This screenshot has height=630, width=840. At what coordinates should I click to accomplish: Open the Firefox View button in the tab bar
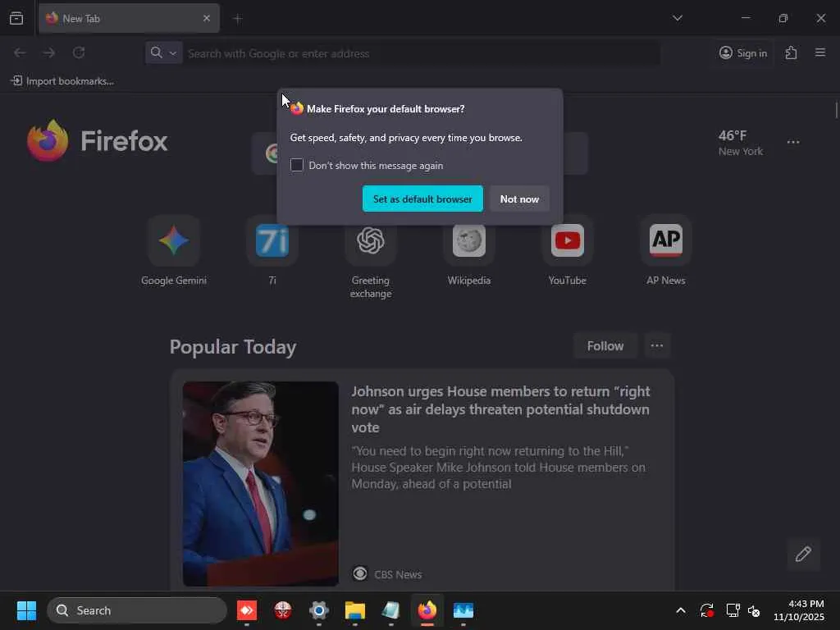(16, 18)
